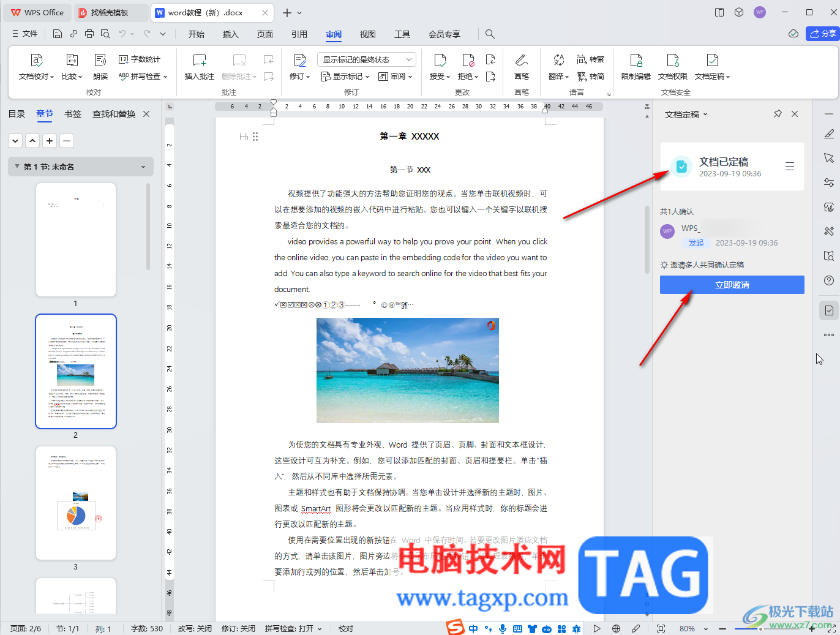Click the document vertical scrollbar
The width and height of the screenshot is (840, 635).
647,239
